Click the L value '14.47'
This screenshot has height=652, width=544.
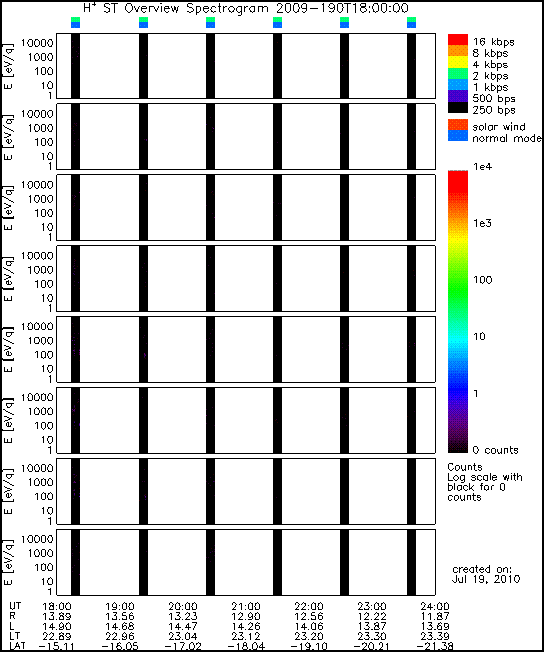(183, 627)
